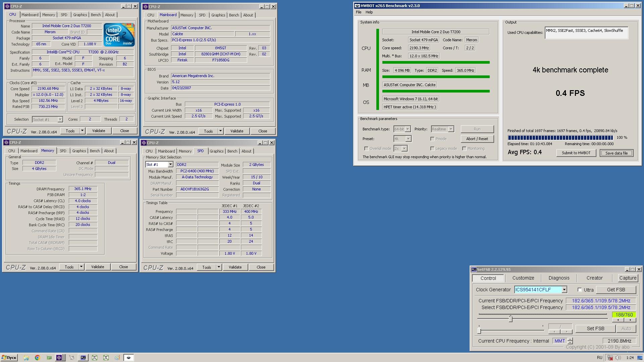The height and width of the screenshot is (362, 644).
Task: Click the grey jet plane taskbar icon
Action: [71, 358]
